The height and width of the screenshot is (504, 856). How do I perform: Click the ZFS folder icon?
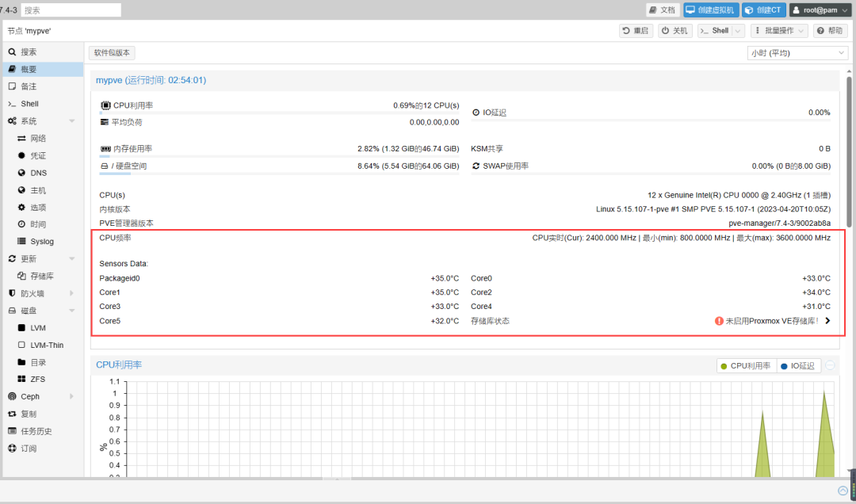[x=22, y=380]
